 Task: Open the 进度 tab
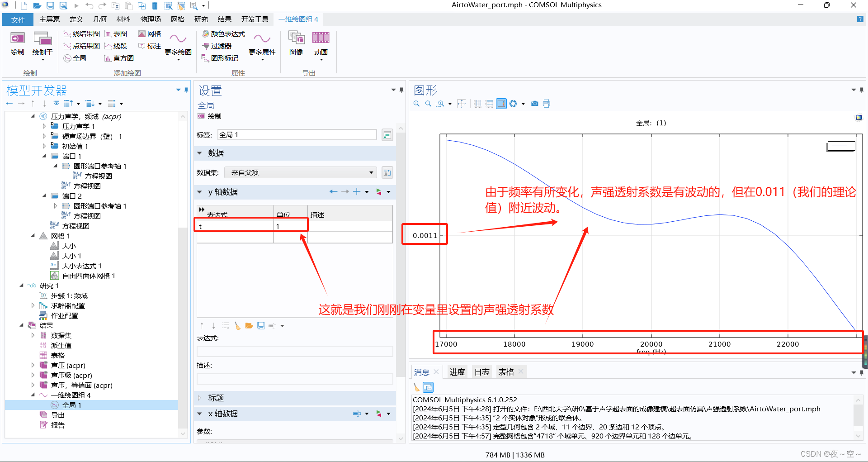click(x=457, y=372)
